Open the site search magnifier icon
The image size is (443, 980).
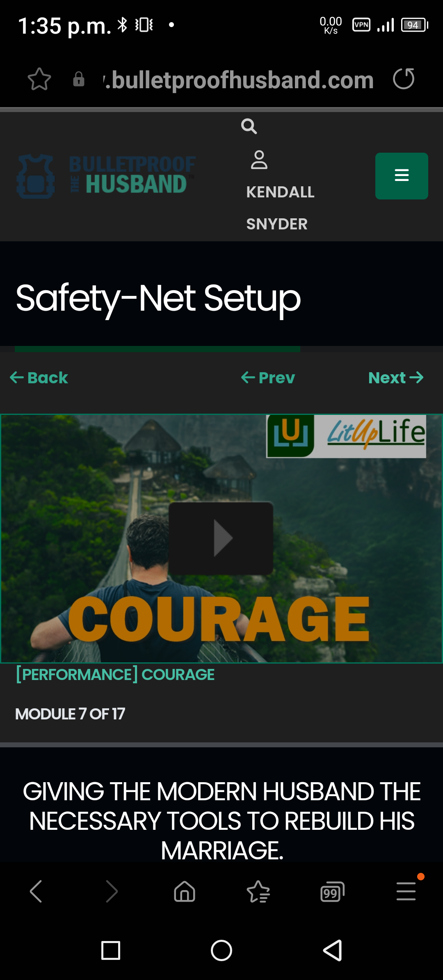coord(249,126)
